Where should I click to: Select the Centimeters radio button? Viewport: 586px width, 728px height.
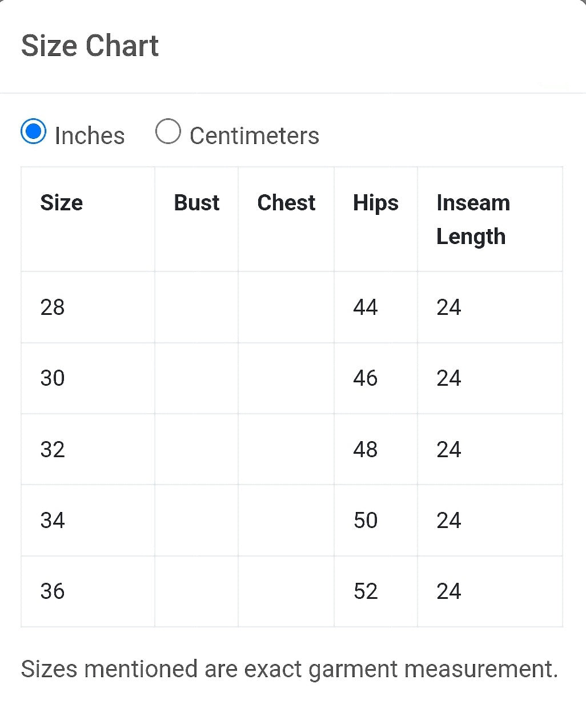[168, 131]
